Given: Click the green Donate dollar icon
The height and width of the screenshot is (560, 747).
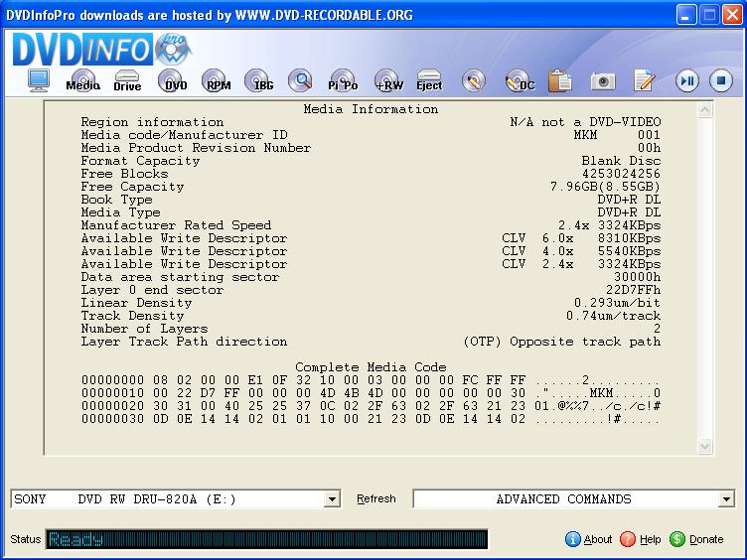Looking at the screenshot, I should click(x=677, y=539).
